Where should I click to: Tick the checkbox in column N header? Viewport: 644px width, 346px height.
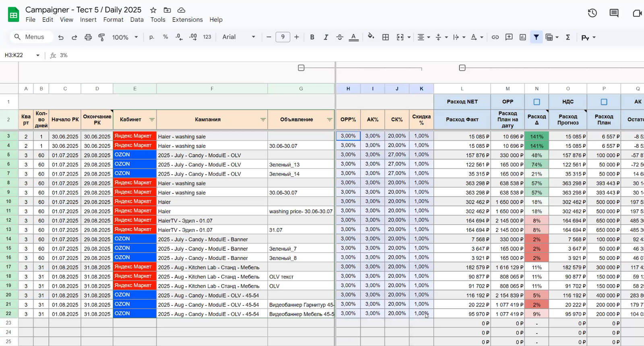point(537,102)
